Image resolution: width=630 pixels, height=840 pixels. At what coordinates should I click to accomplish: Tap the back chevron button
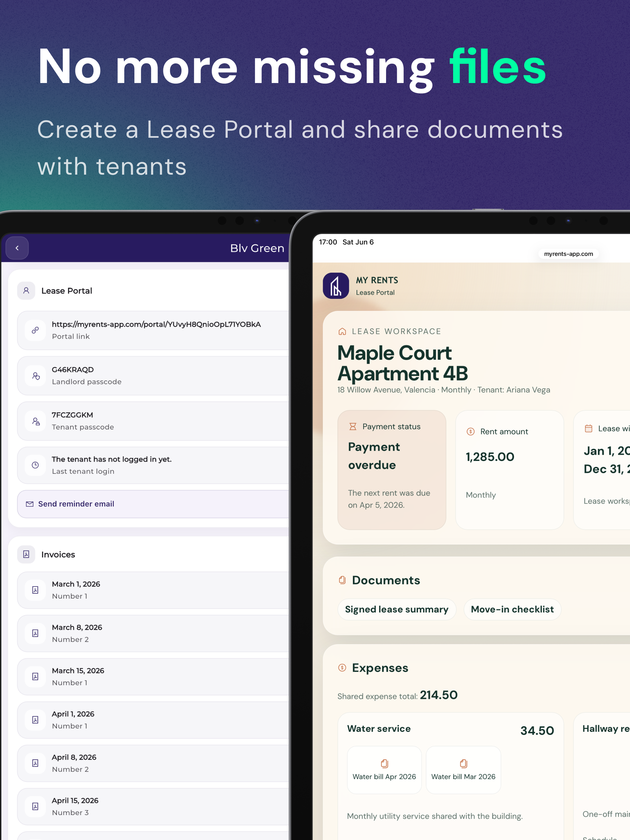[17, 248]
